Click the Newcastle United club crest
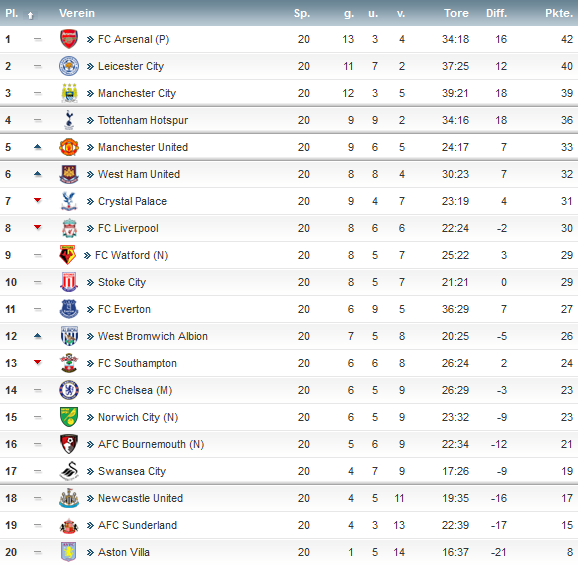The width and height of the screenshot is (578, 565). [69, 498]
